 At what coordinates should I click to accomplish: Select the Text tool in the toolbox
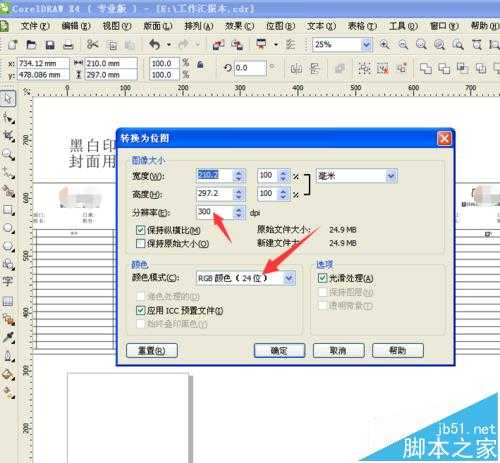tap(8, 282)
